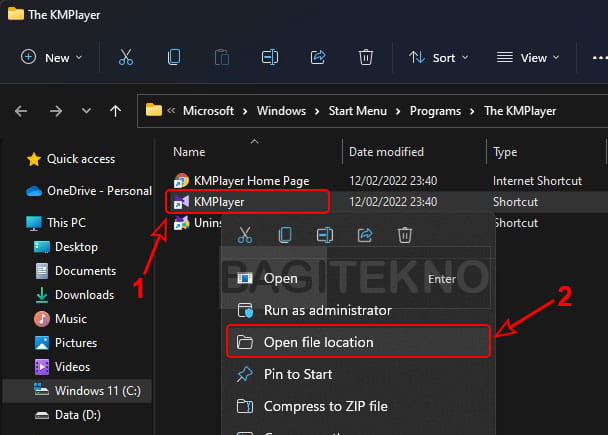This screenshot has height=435, width=608.
Task: Choose Run as administrator from context menu
Action: (x=358, y=311)
